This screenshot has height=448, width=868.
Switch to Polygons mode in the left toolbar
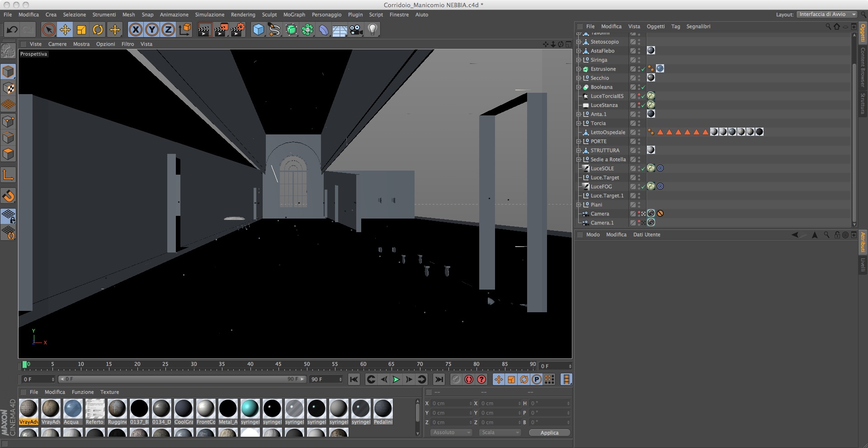point(8,154)
